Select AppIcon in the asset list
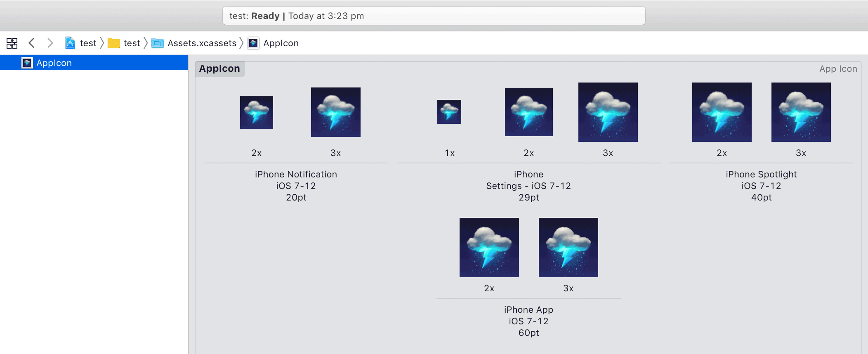The width and height of the screenshot is (868, 354). pyautogui.click(x=94, y=63)
